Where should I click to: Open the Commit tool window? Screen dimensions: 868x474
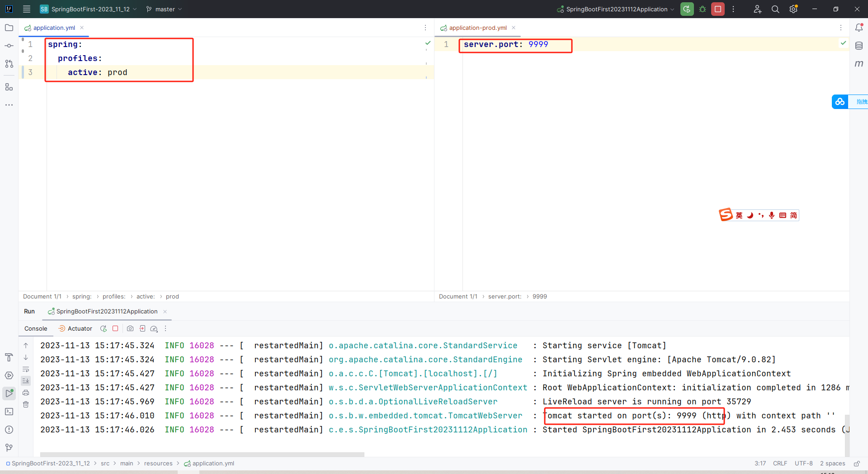coord(9,46)
